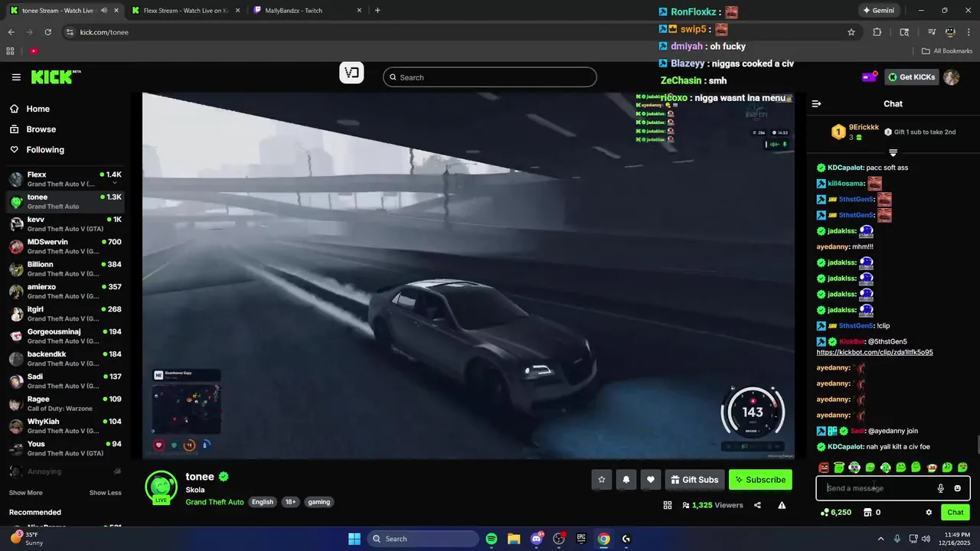The height and width of the screenshot is (551, 980).
Task: Open the Gemini button in Chrome
Action: click(878, 11)
